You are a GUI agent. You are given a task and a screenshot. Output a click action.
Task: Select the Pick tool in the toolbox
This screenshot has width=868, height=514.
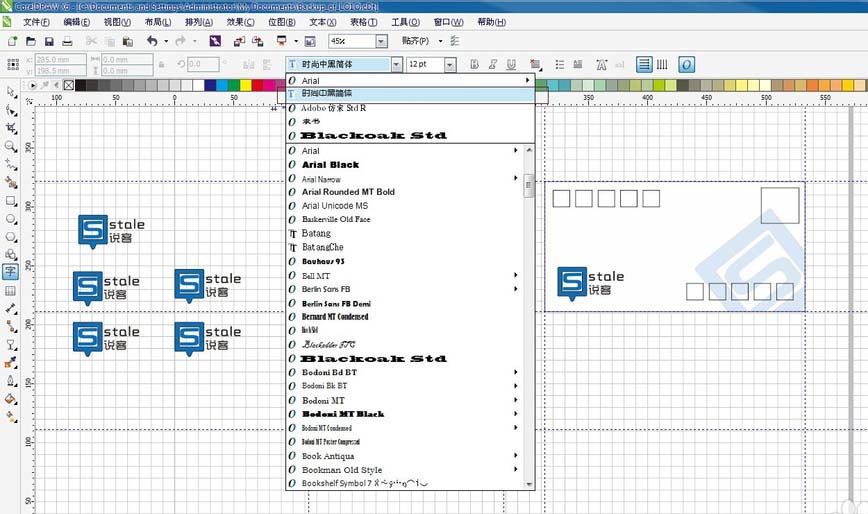(11, 92)
